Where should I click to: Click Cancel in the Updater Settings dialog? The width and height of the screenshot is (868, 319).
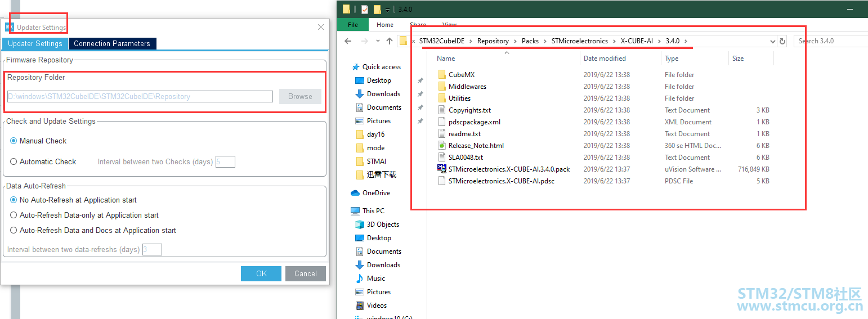pyautogui.click(x=306, y=273)
